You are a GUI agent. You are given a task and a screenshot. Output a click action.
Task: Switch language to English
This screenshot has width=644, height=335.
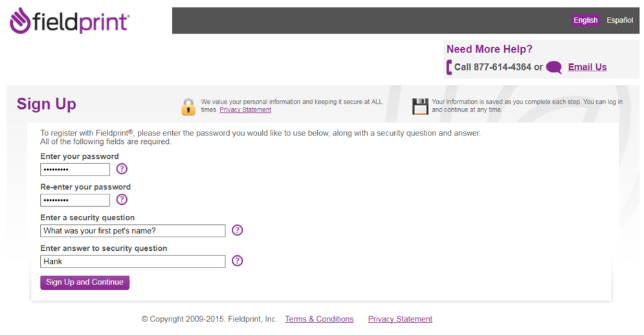pyautogui.click(x=585, y=20)
